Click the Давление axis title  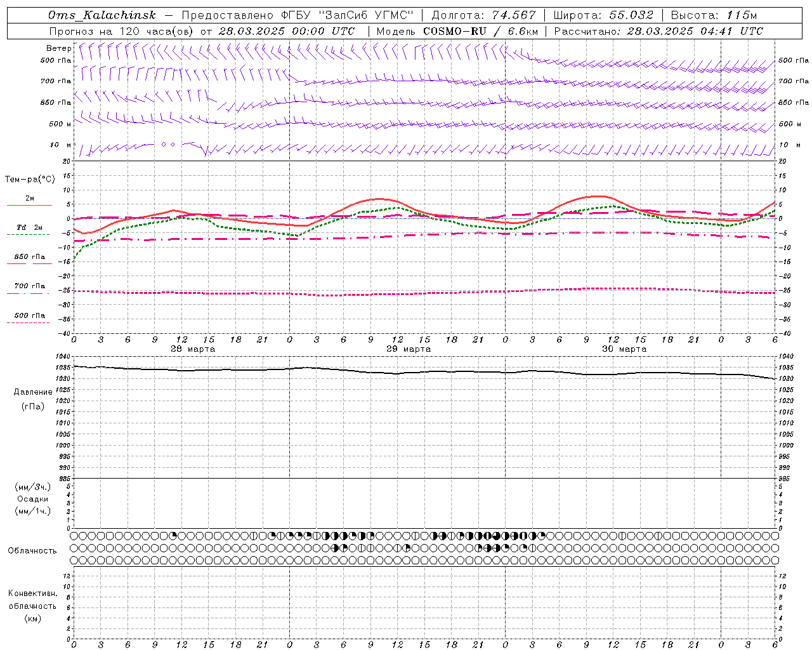pyautogui.click(x=33, y=392)
